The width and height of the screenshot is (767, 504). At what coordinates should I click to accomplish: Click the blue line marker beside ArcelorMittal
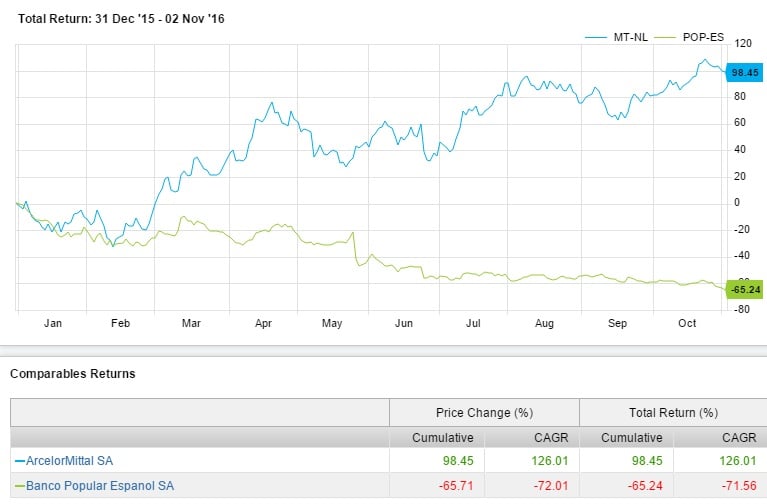click(17, 461)
